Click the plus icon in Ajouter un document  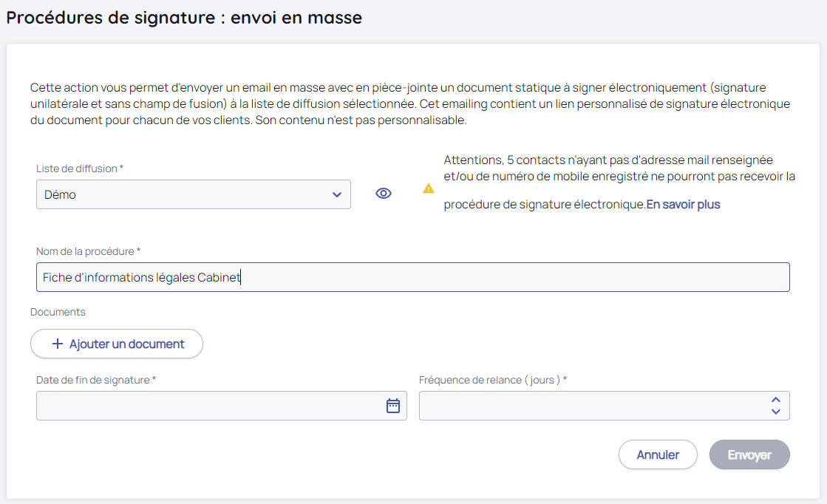(58, 344)
